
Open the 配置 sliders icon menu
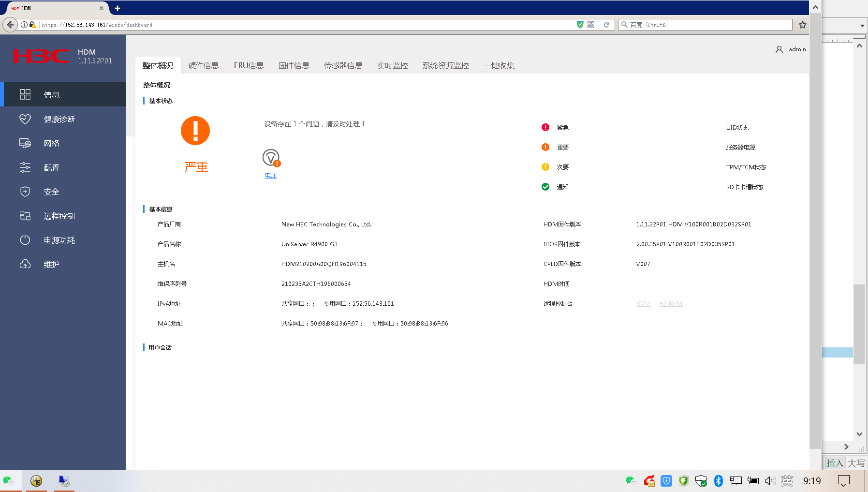click(25, 167)
